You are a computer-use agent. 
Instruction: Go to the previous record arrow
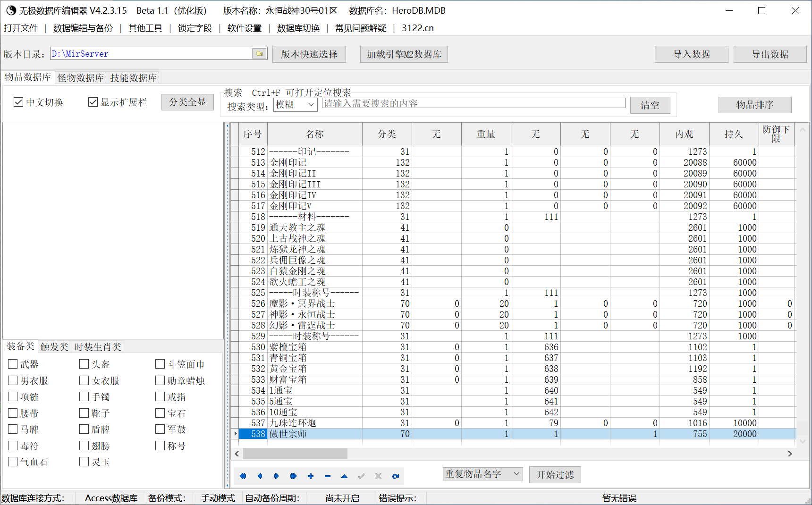click(260, 476)
